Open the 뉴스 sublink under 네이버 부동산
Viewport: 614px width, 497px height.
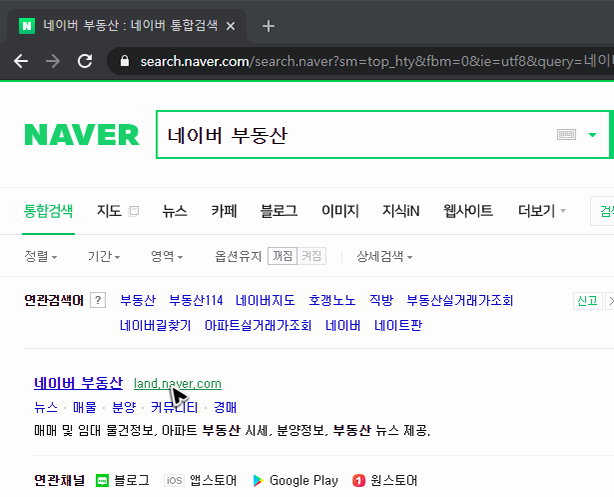(x=46, y=407)
